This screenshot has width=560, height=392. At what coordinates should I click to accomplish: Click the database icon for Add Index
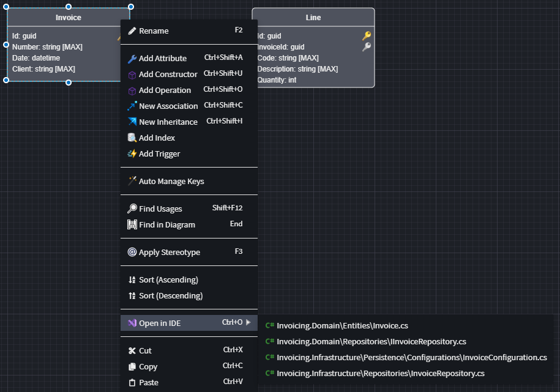pyautogui.click(x=132, y=138)
